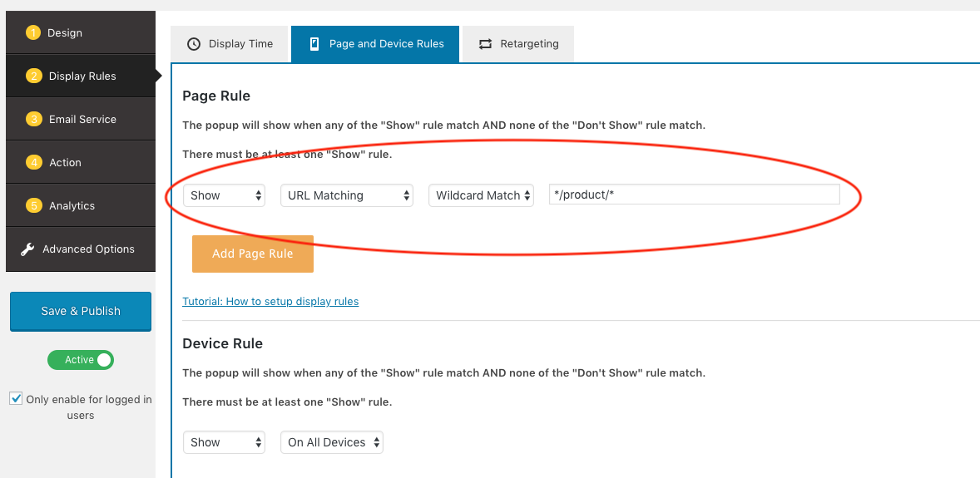The width and height of the screenshot is (980, 478).
Task: Switch to the Display Time tab
Action: pyautogui.click(x=230, y=44)
